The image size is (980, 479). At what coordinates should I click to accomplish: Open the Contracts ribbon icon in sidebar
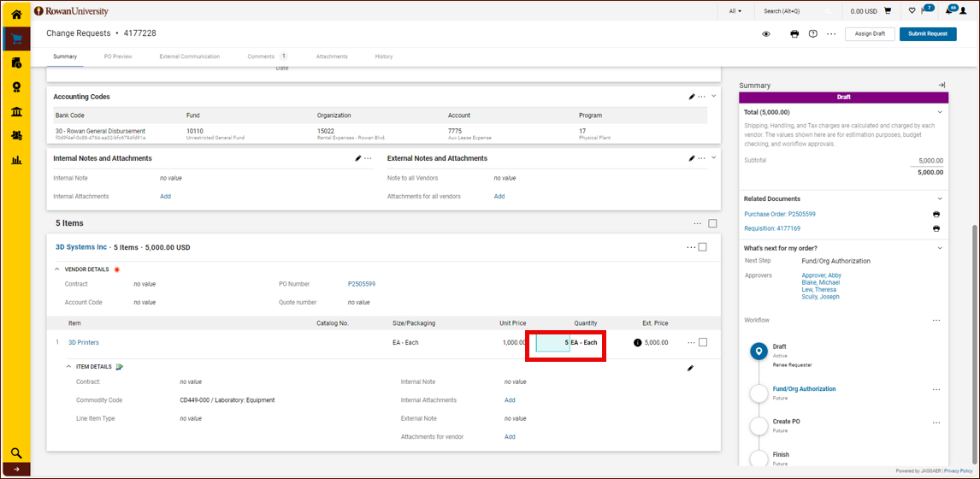click(16, 87)
